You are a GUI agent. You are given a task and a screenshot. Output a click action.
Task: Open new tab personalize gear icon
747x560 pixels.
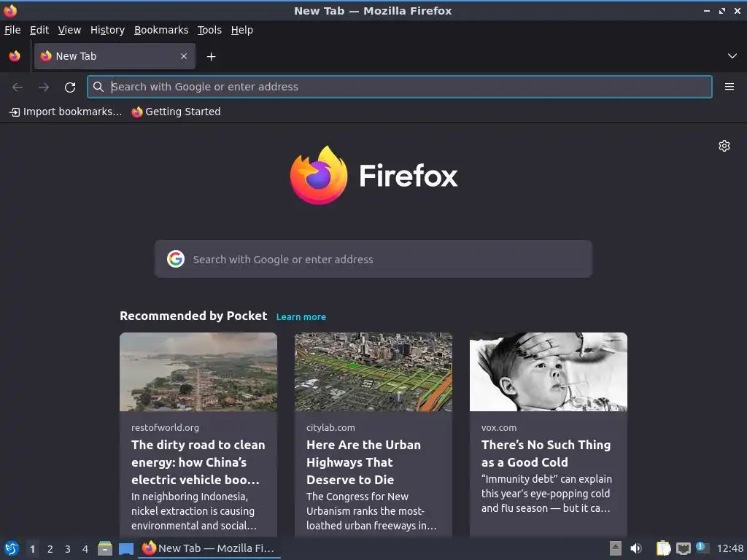pos(724,146)
